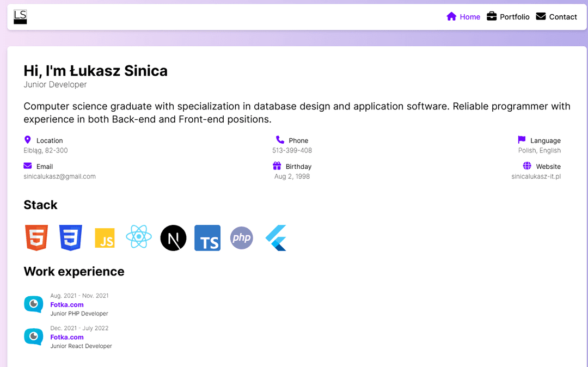The image size is (588, 367).
Task: Click the phone number 513-399-408
Action: [x=292, y=150]
